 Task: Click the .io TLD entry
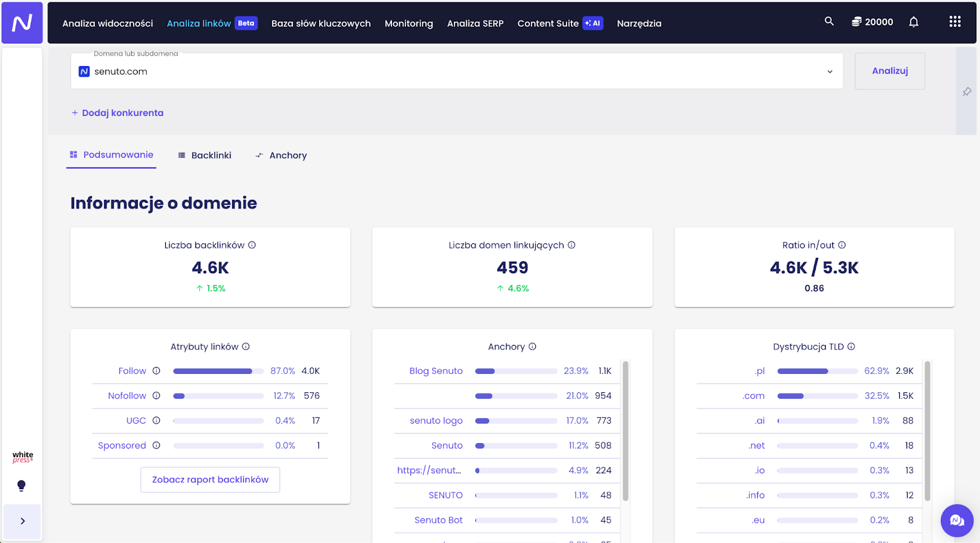[759, 470]
